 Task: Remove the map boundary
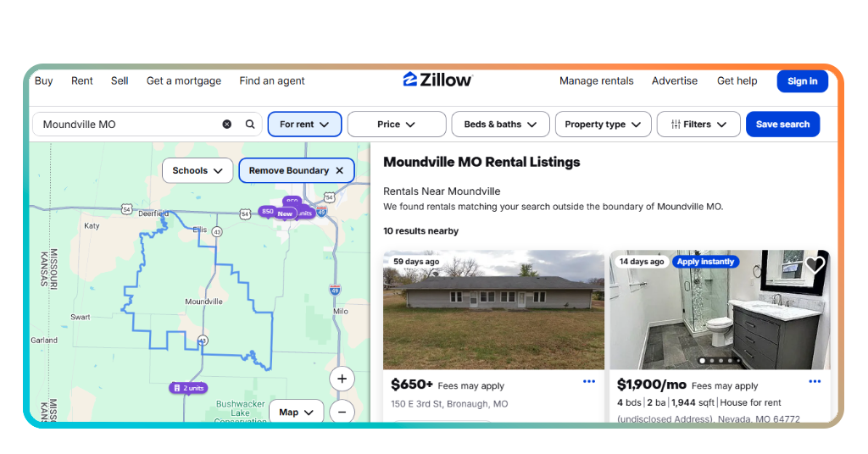tap(296, 171)
